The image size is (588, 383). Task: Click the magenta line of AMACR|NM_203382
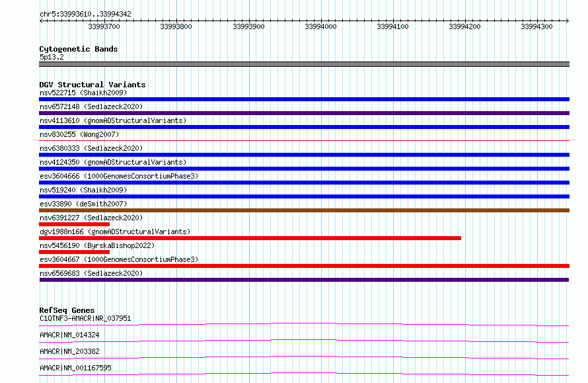click(x=304, y=357)
